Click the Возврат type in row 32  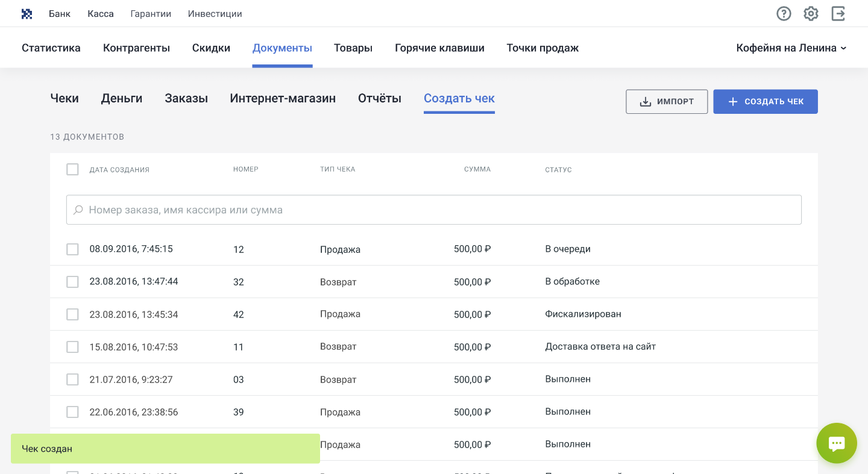338,282
